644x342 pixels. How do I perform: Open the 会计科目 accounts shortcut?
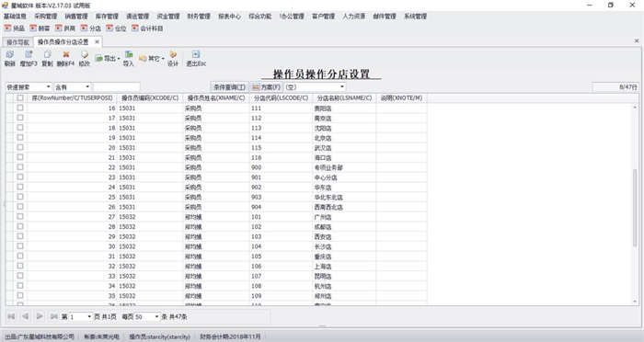[147, 28]
